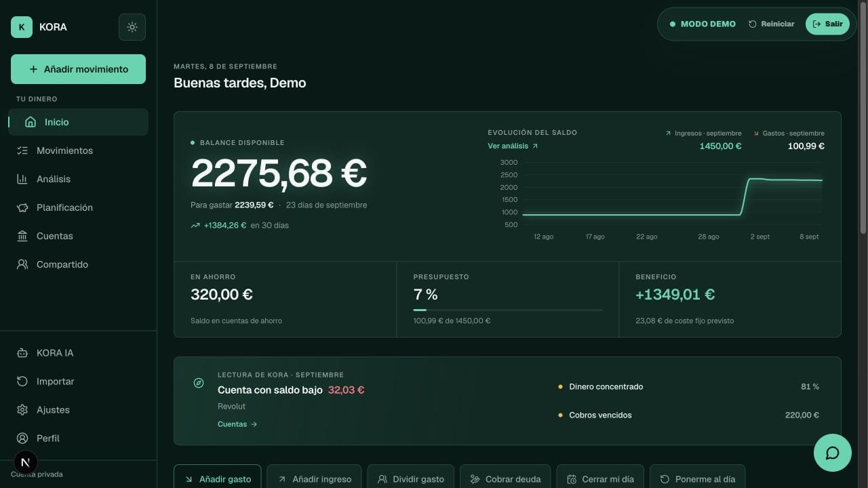The image size is (868, 488).
Task: Open the Cuentas section
Action: 78,236
